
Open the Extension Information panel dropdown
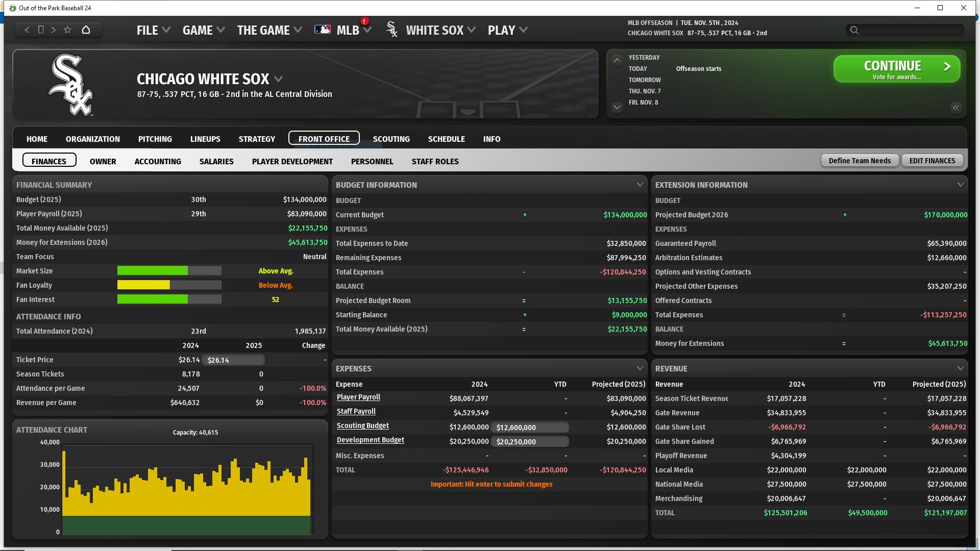click(960, 185)
